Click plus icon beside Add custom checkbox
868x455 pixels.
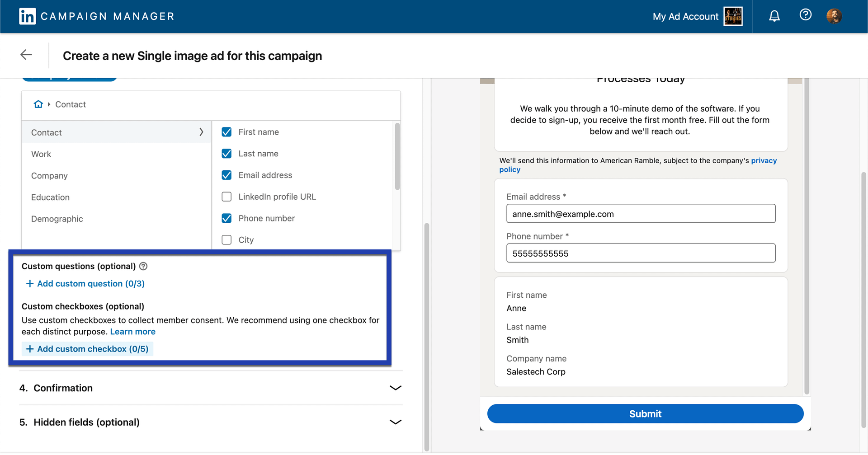tap(30, 349)
